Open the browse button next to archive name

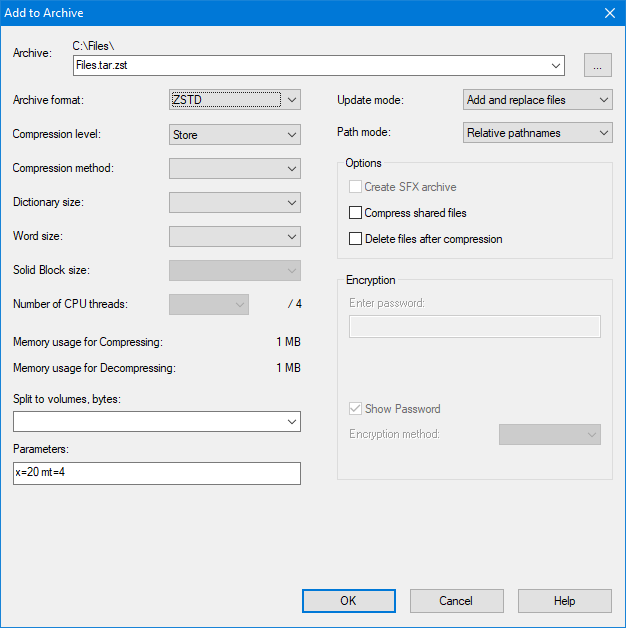pyautogui.click(x=598, y=65)
